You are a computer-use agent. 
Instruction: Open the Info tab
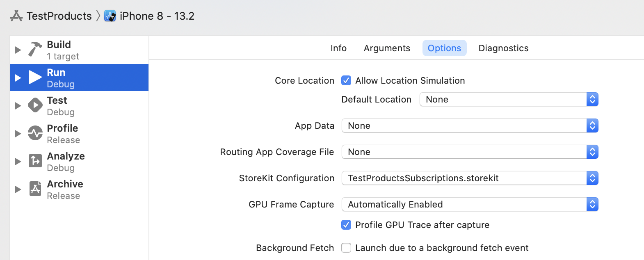pyautogui.click(x=338, y=48)
